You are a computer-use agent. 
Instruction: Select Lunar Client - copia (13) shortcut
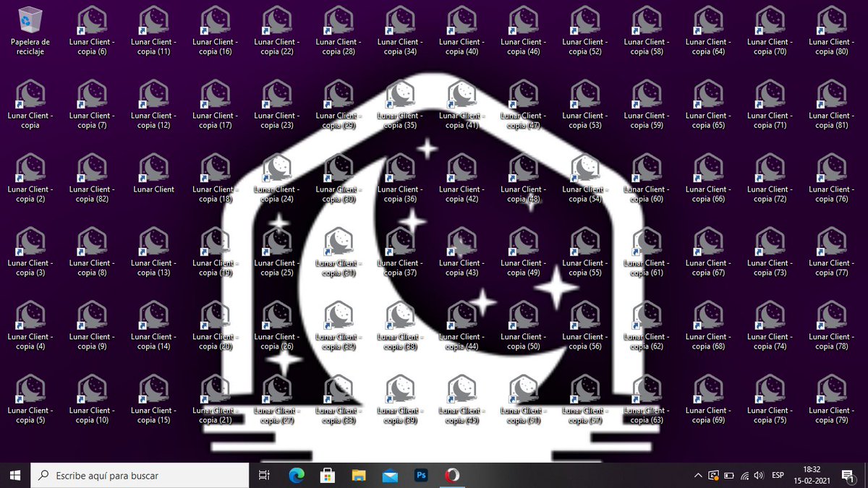point(153,253)
